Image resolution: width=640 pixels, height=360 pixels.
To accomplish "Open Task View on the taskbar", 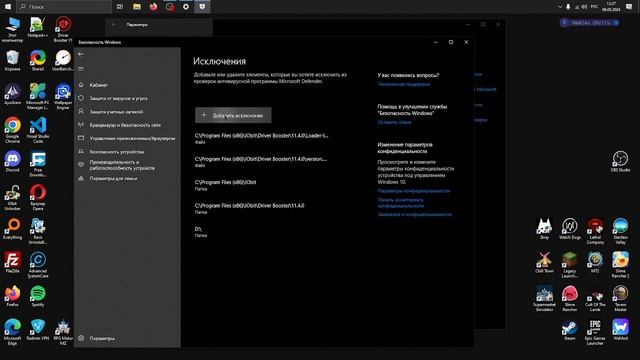I will (120, 7).
